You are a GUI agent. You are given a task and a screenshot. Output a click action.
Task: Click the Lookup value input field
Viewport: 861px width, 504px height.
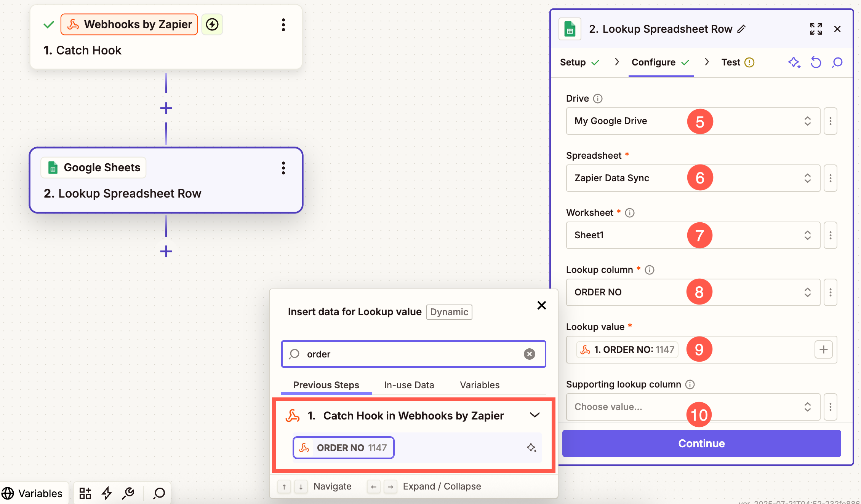701,349
